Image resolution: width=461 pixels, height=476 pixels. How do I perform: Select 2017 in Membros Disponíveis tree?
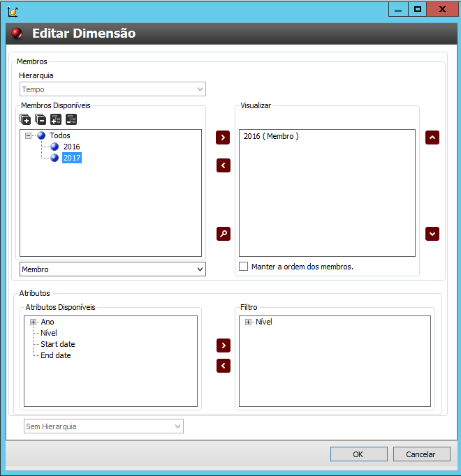[72, 158]
